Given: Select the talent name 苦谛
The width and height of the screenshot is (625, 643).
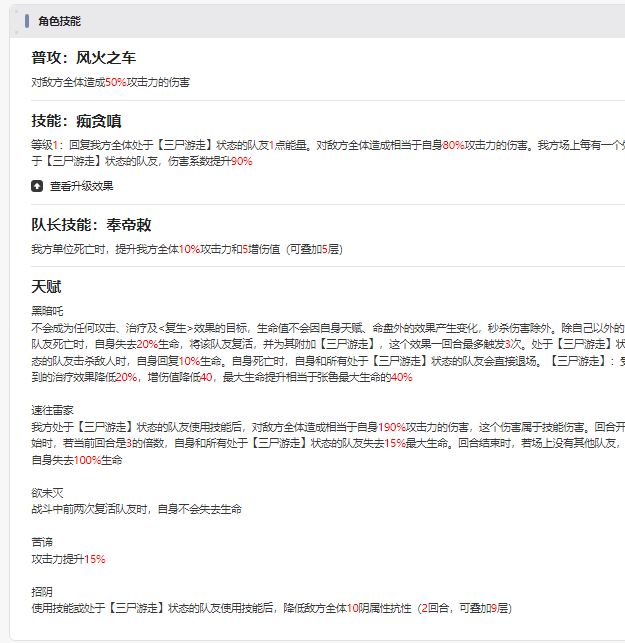Looking at the screenshot, I should (42, 542).
